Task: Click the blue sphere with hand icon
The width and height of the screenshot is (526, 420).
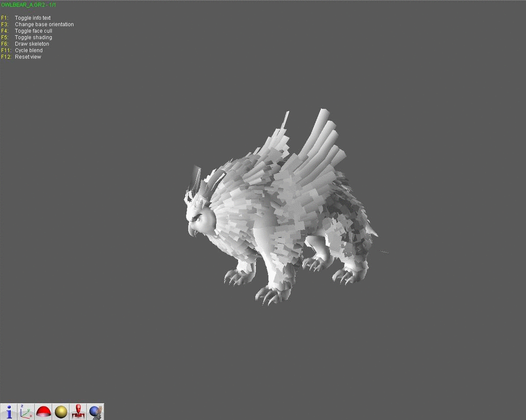Action: pos(96,412)
